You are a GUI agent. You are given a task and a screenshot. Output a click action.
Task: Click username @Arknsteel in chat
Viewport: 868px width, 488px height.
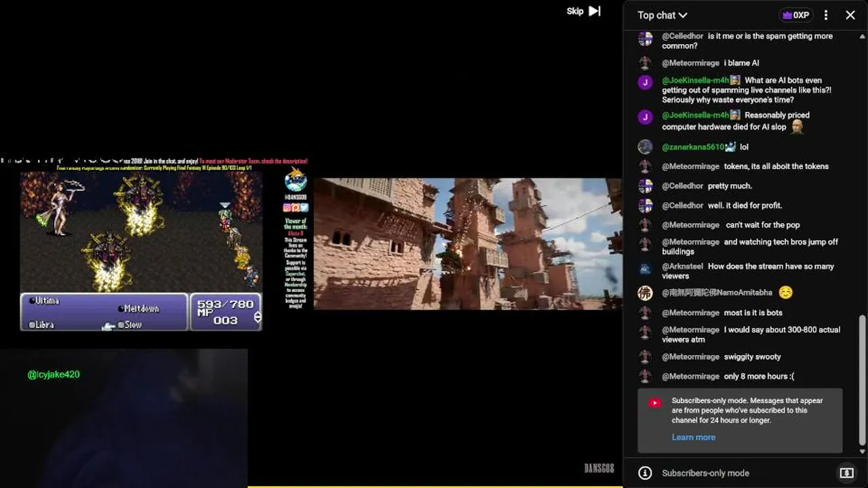pyautogui.click(x=682, y=266)
